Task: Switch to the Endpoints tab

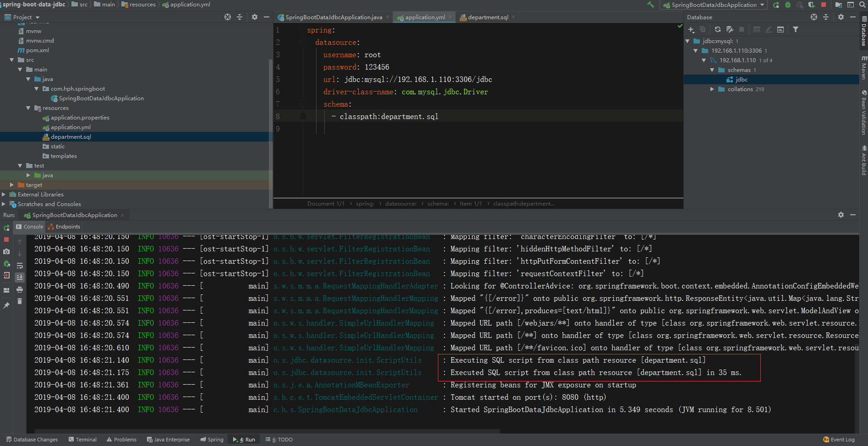Action: (x=64, y=227)
